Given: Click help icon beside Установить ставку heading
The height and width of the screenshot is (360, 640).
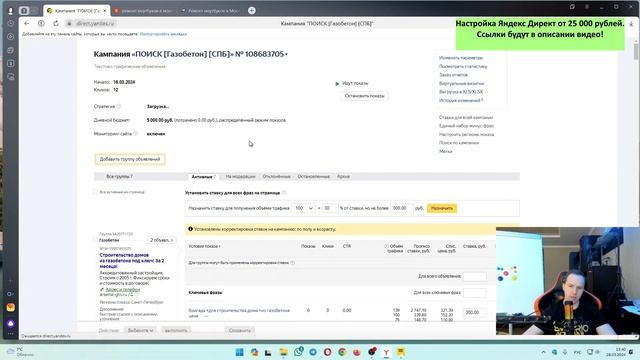Looking at the screenshot, I should click(284, 193).
